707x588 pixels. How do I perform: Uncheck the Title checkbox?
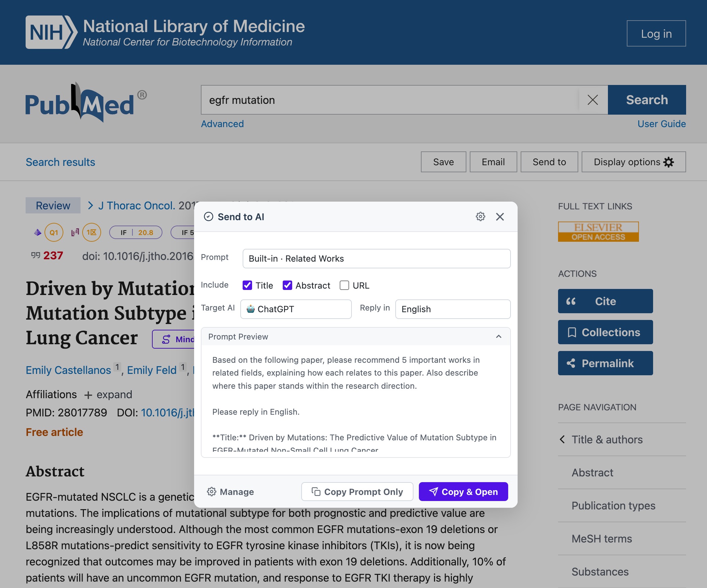coord(247,285)
